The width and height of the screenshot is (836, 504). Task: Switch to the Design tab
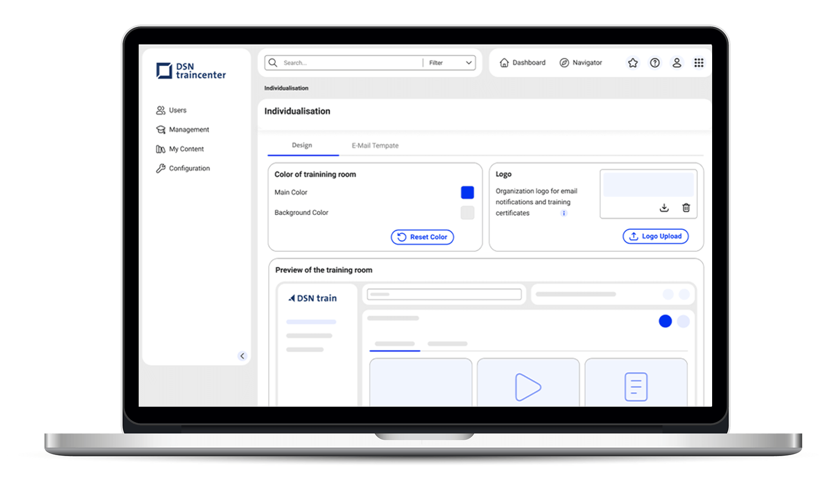click(x=302, y=145)
